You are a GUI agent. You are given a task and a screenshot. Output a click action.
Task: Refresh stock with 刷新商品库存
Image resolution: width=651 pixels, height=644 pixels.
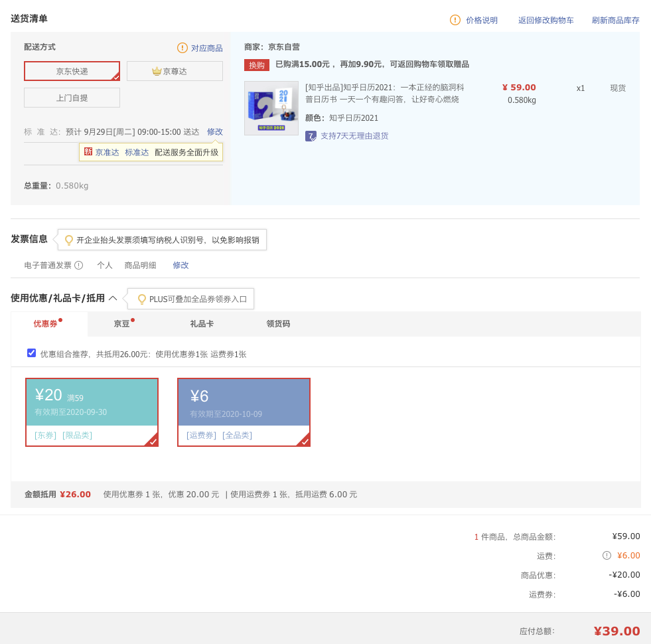[x=615, y=21]
